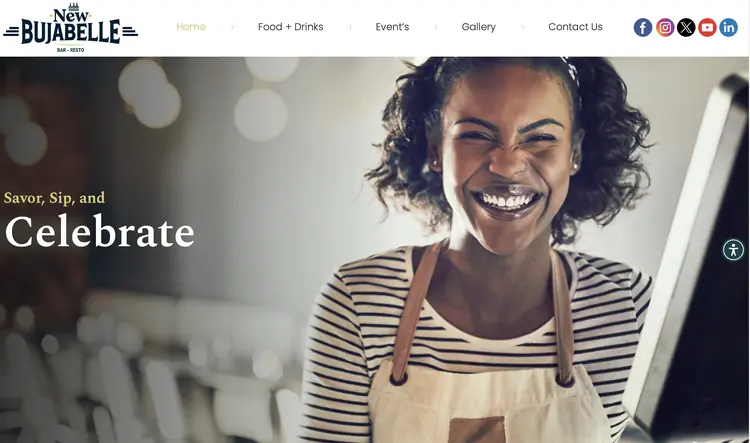The height and width of the screenshot is (443, 750).
Task: Open the YouTube channel icon
Action: pos(707,27)
